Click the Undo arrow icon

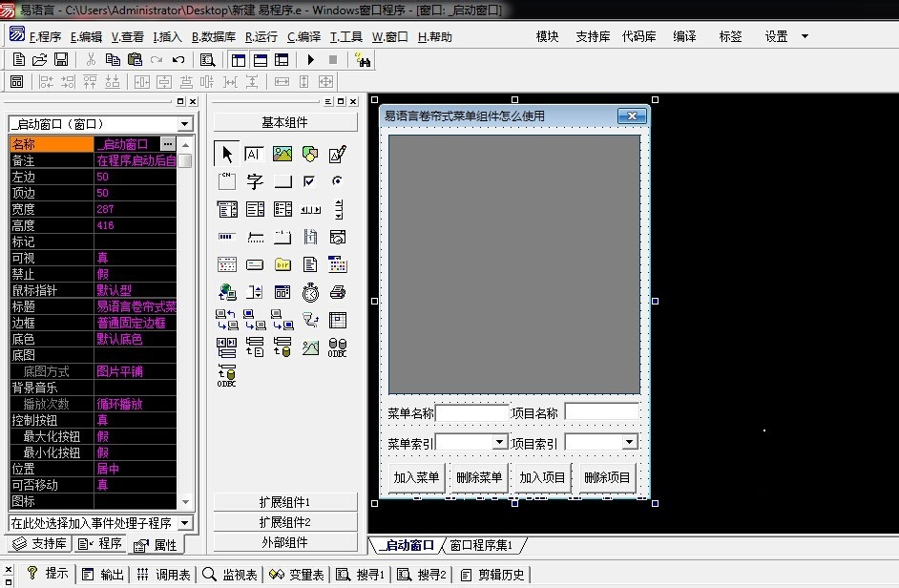(x=178, y=60)
